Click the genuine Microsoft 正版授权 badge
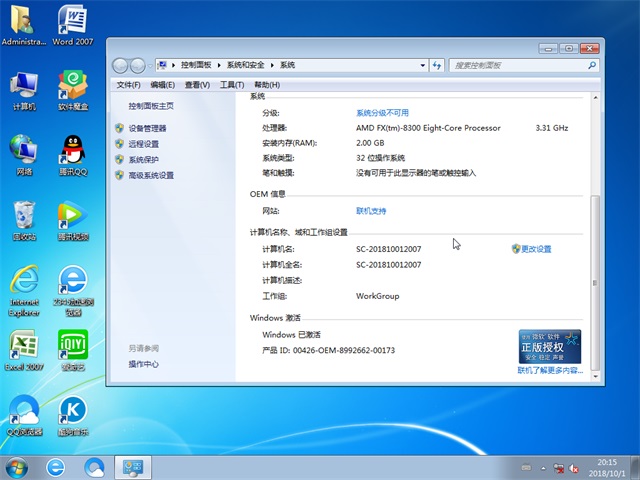The image size is (640, 480). point(550,347)
